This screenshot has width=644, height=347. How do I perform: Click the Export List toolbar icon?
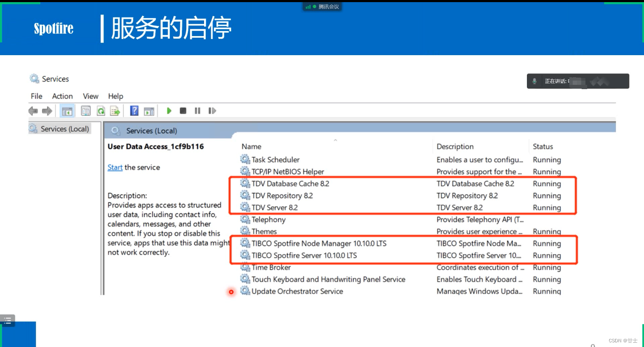tap(115, 111)
